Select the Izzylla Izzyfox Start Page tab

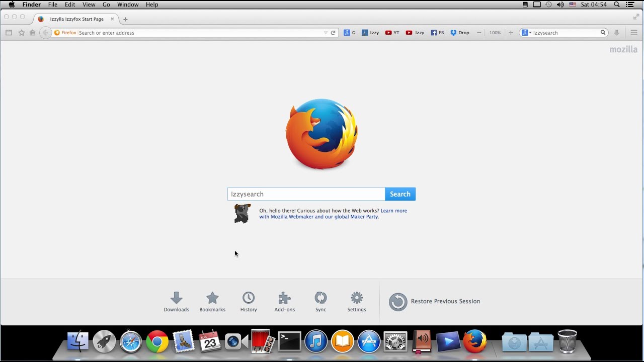[x=76, y=19]
